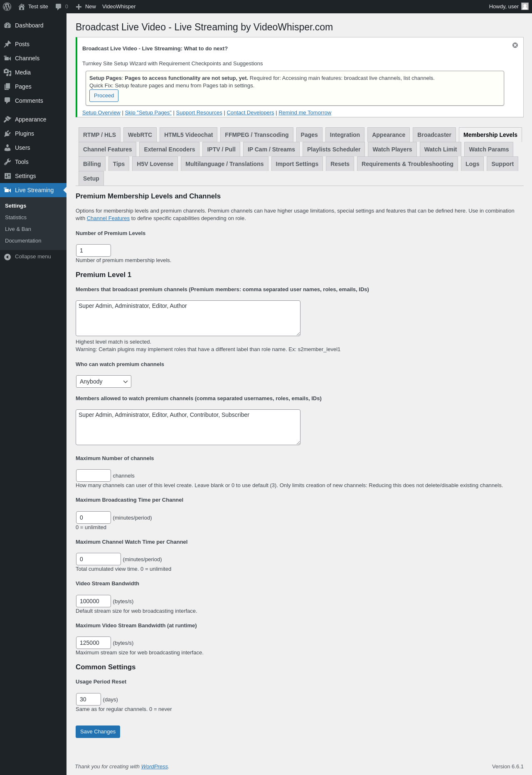This screenshot has height=775, width=532.
Task: Click the Save Changes button
Action: point(98,732)
